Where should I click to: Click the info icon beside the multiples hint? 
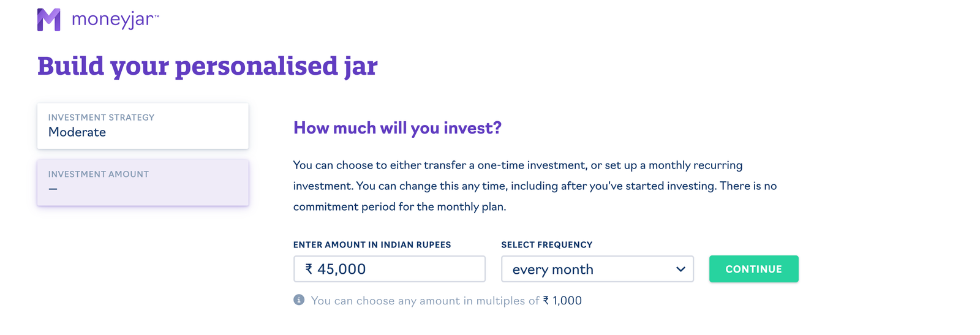coord(299,300)
